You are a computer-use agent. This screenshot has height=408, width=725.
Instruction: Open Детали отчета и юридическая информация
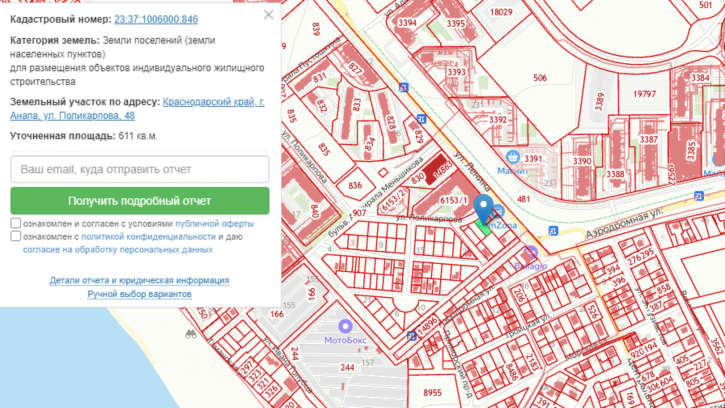coord(140,281)
